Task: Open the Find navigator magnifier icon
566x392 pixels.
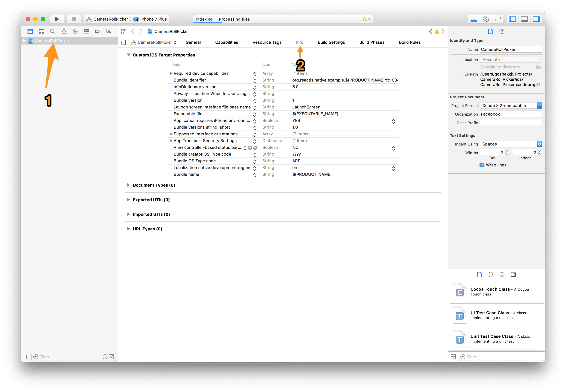Action: pos(53,31)
